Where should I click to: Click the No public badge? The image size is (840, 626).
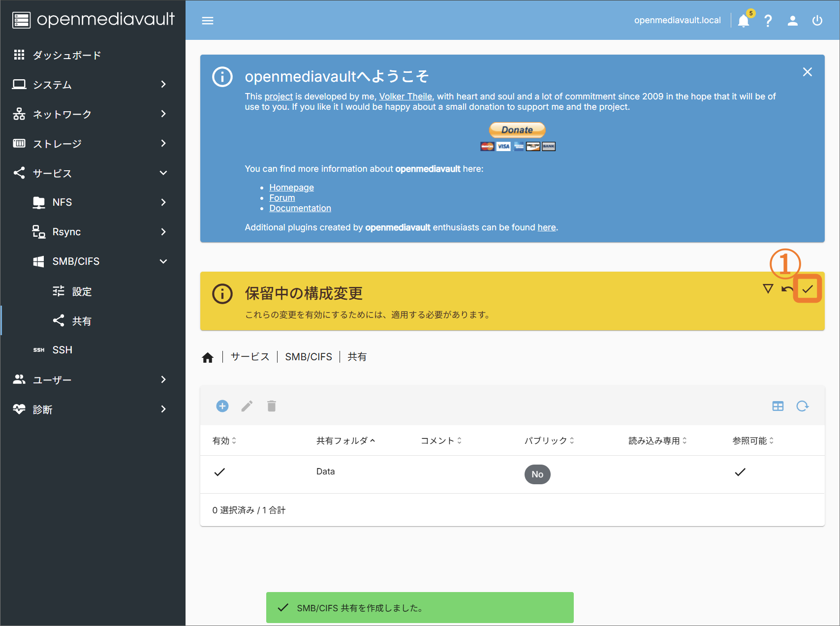(x=537, y=474)
